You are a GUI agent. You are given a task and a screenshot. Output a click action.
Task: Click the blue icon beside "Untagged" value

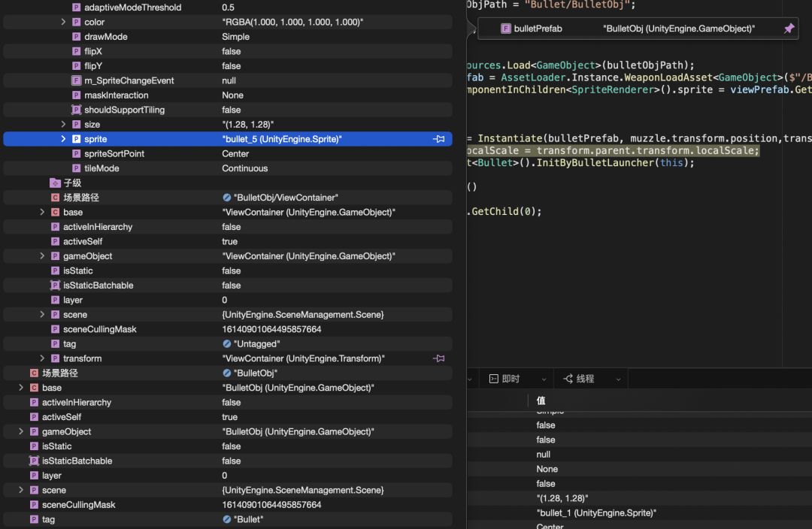[x=227, y=344]
